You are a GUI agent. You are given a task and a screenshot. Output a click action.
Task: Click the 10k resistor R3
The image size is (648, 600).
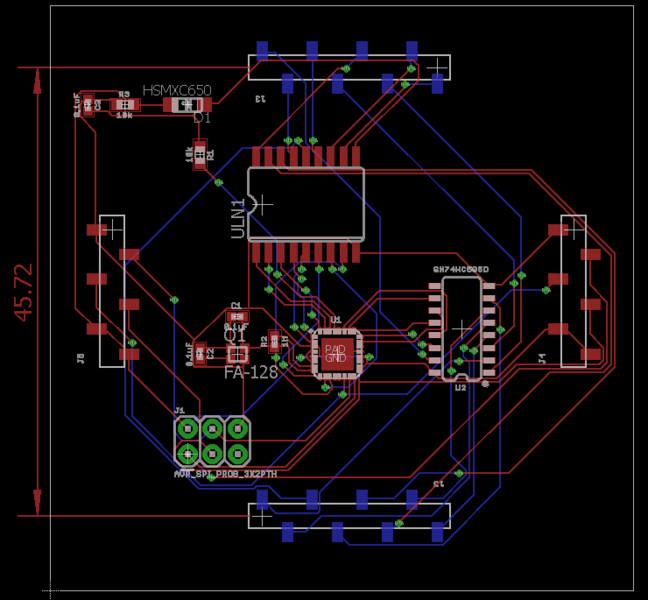pos(124,104)
